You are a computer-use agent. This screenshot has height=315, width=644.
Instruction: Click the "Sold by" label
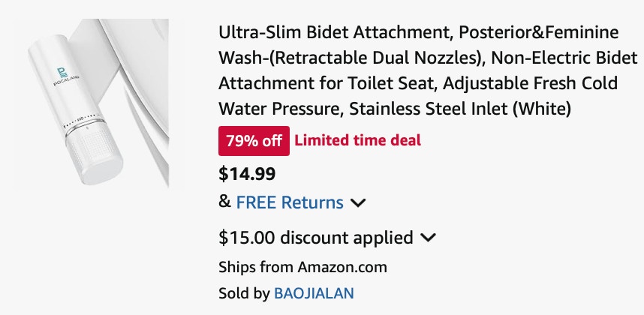click(244, 294)
